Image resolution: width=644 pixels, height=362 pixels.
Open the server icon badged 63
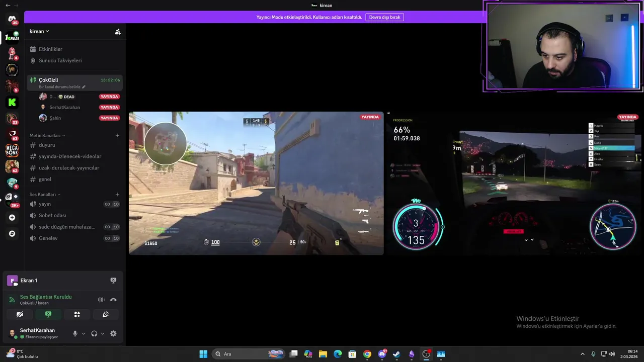12,134
